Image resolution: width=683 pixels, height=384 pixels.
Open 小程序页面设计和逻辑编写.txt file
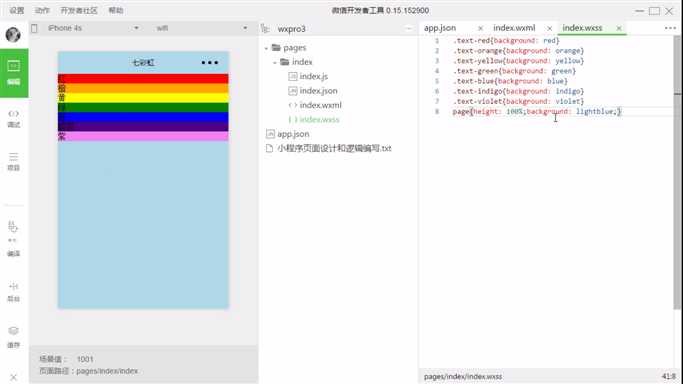(334, 148)
